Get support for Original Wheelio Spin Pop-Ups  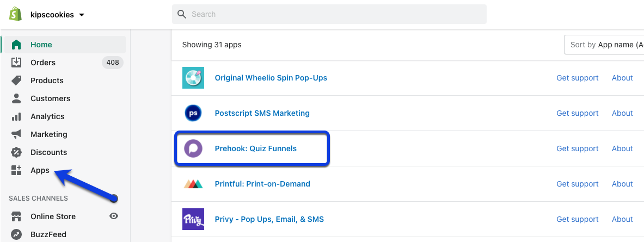(x=578, y=78)
